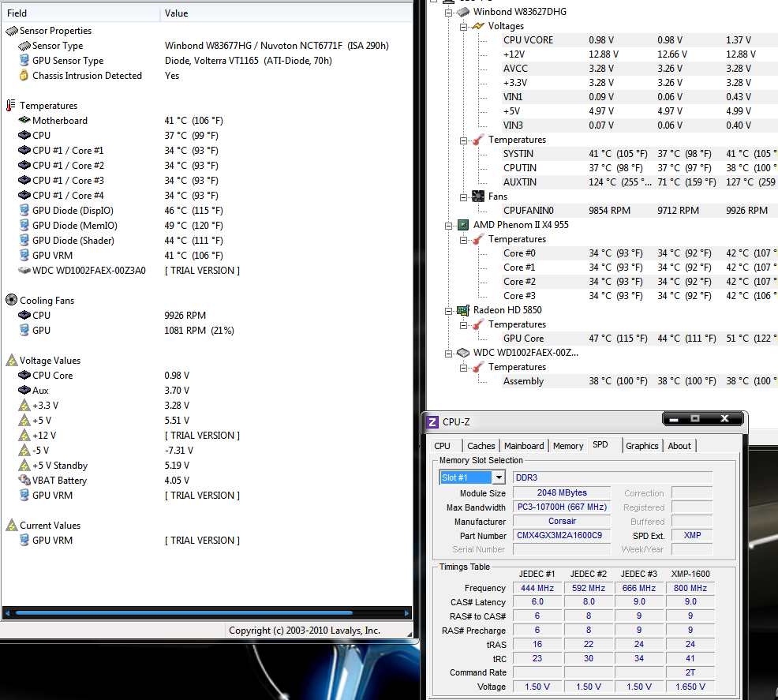Image resolution: width=778 pixels, height=700 pixels.
Task: Click the CPU #1 / Core #1 chip icon
Action: point(24,150)
